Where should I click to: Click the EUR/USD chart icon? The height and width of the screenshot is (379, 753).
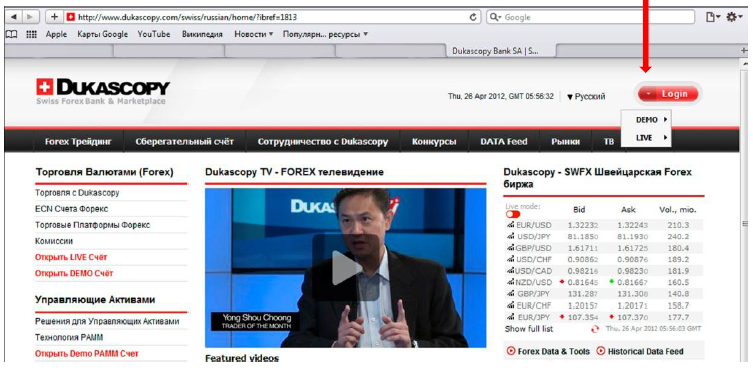[510, 225]
